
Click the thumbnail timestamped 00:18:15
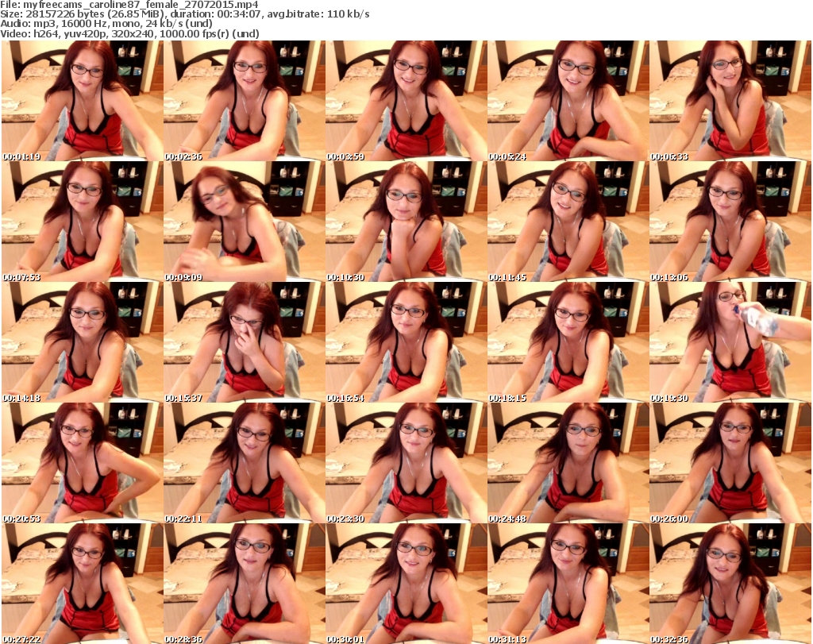coord(568,342)
